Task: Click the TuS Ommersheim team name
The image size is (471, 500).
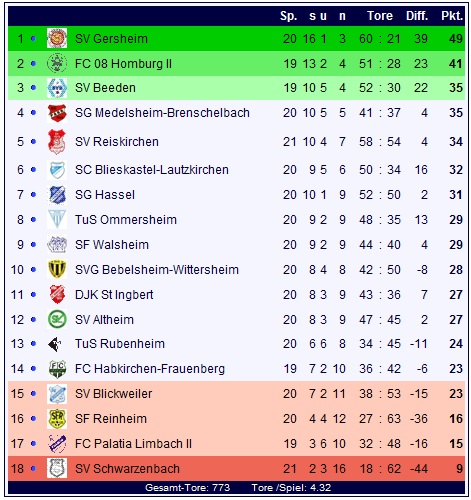Action: 126,220
